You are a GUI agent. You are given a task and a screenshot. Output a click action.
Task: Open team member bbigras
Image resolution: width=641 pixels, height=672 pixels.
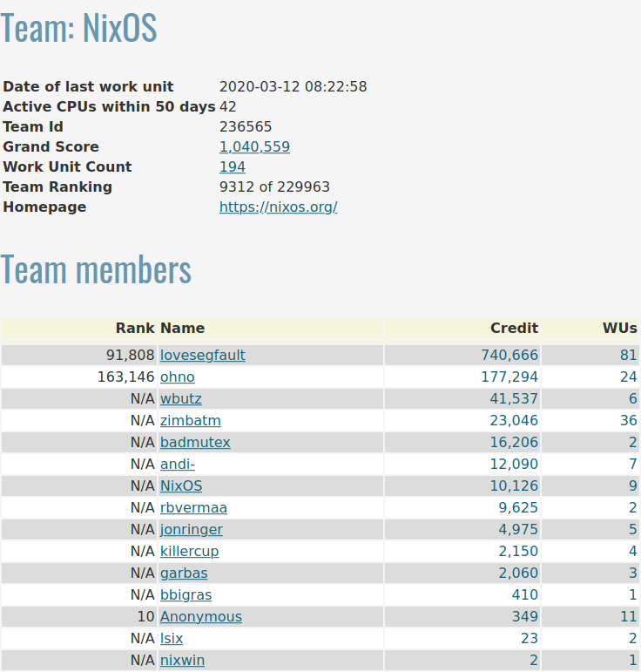[186, 595]
